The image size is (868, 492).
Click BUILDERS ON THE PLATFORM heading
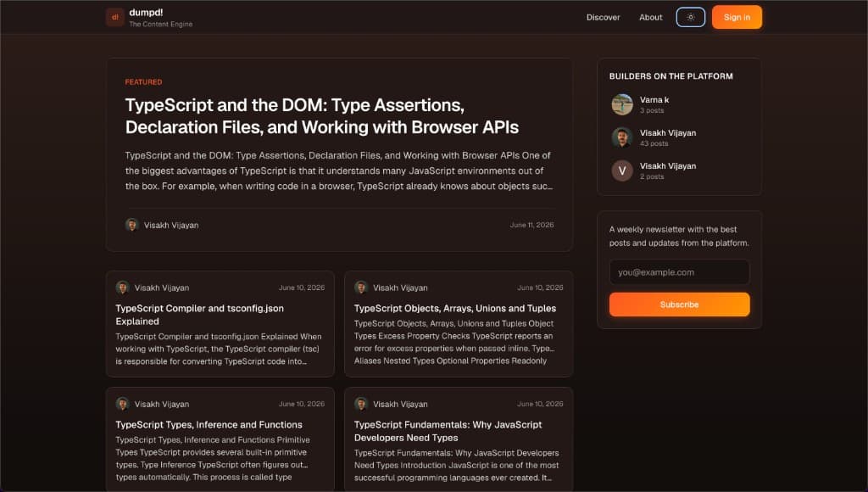pos(671,76)
